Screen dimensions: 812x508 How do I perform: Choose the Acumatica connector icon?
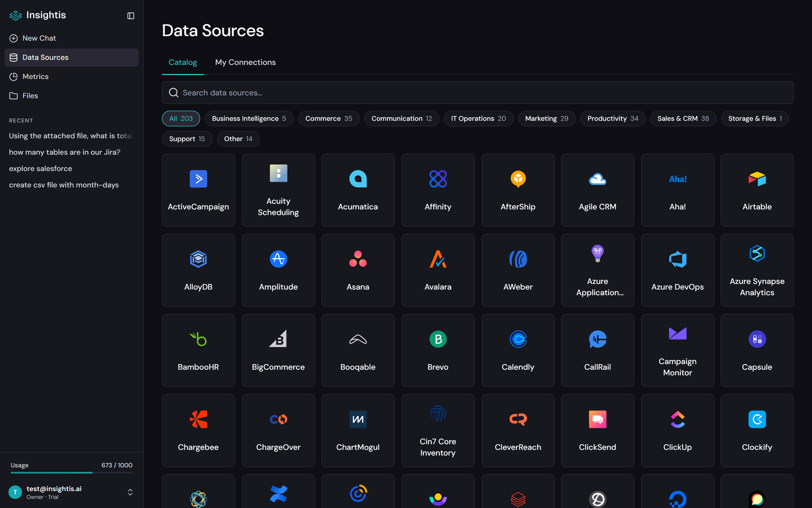click(x=358, y=179)
